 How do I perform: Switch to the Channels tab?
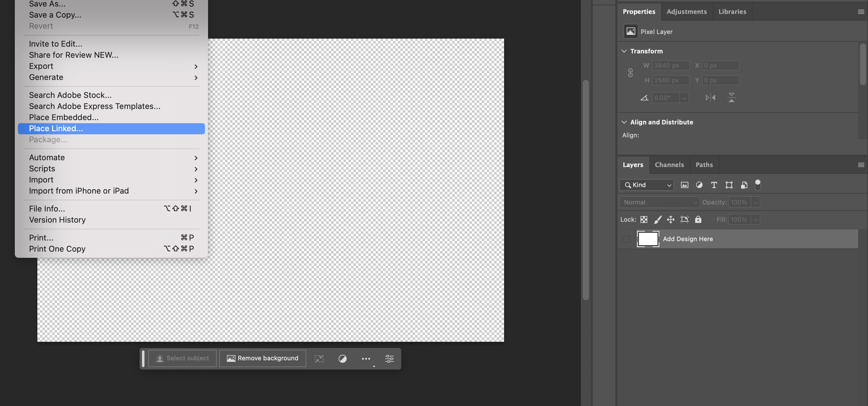[669, 165]
